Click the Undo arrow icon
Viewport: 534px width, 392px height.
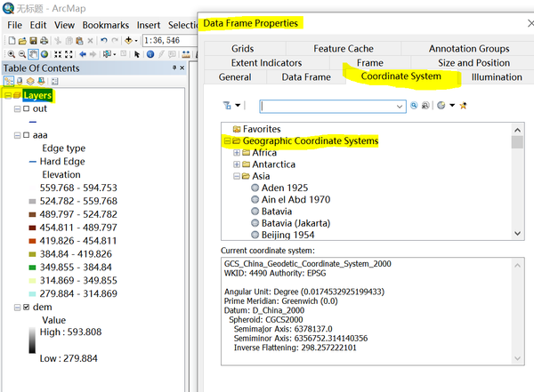tap(104, 40)
